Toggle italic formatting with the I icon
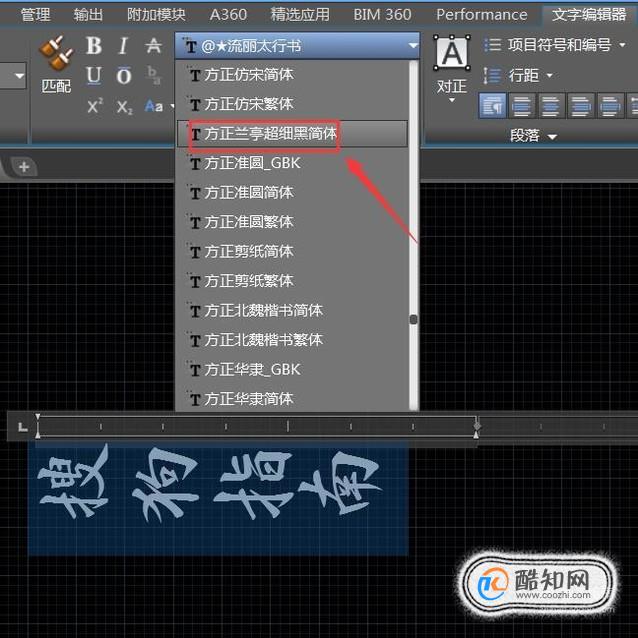The height and width of the screenshot is (638, 638). click(x=123, y=46)
